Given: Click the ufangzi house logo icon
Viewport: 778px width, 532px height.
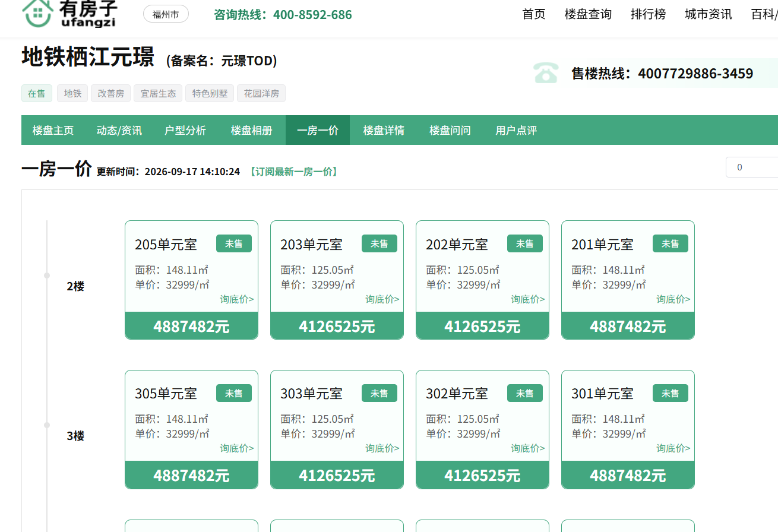Looking at the screenshot, I should [37, 13].
